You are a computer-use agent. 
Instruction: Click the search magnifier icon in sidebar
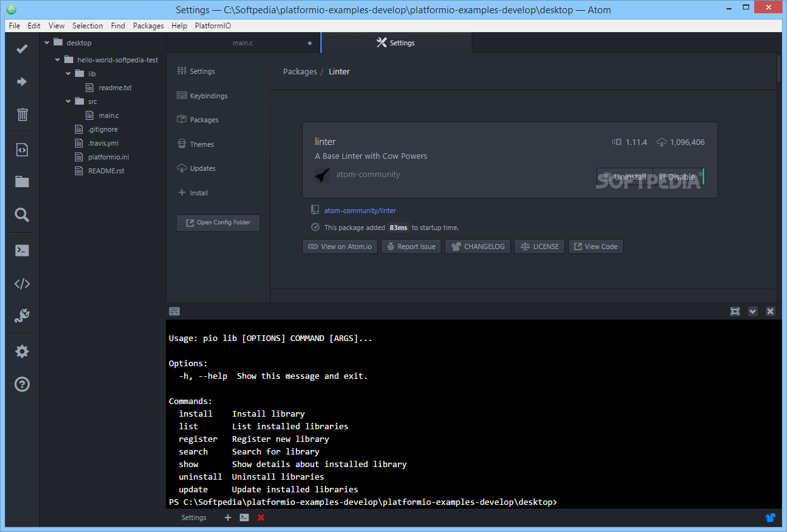pyautogui.click(x=22, y=215)
